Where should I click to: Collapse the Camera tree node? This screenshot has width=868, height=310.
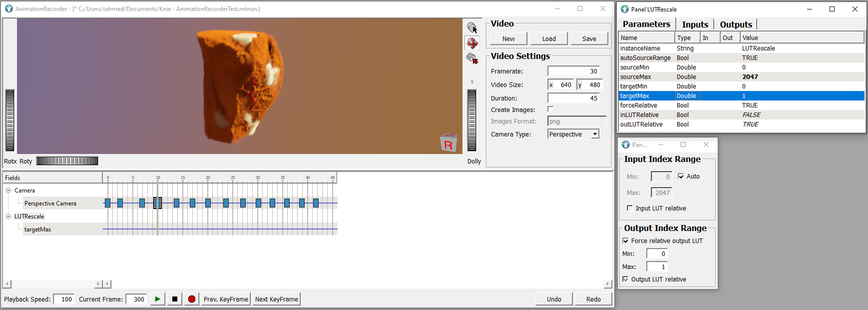coord(8,190)
